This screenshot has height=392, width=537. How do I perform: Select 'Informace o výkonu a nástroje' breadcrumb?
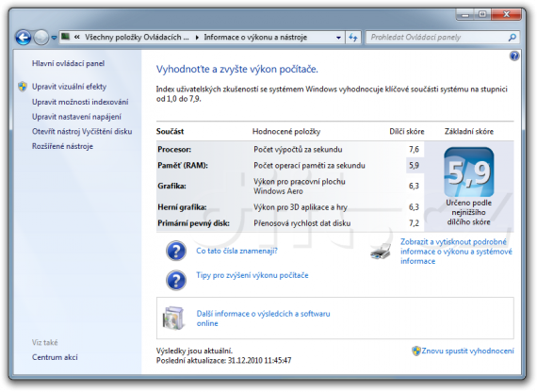pos(255,37)
